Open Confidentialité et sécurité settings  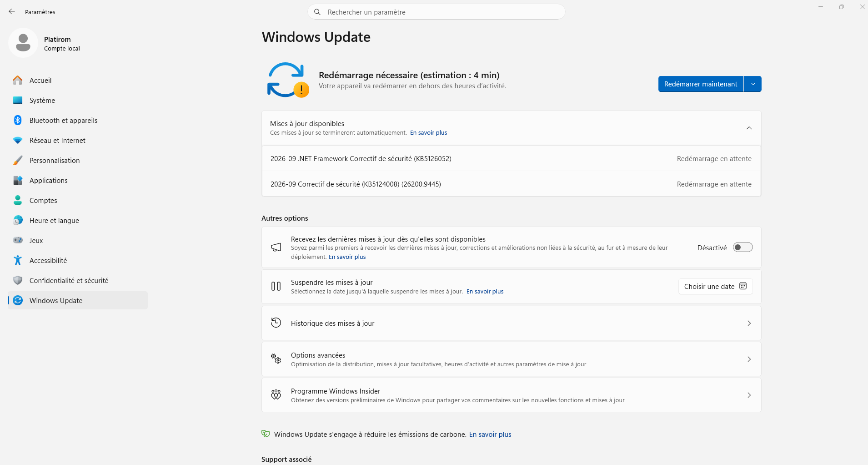click(78, 280)
